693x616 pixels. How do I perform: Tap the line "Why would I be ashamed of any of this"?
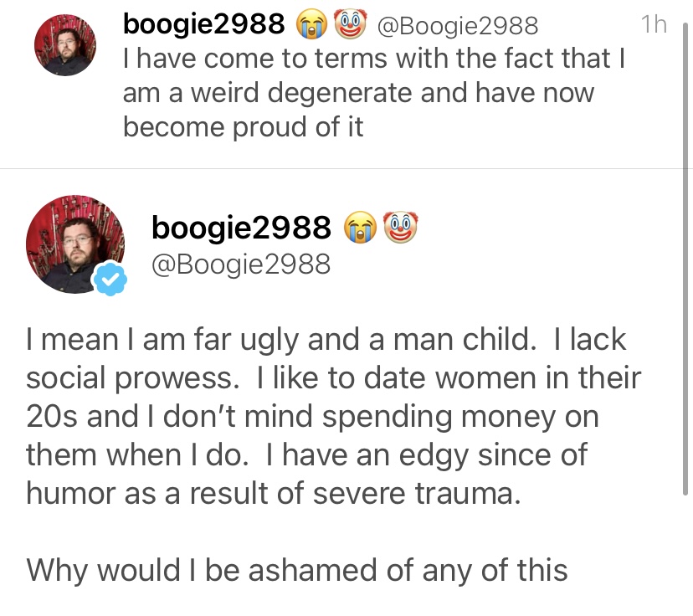coord(297,570)
